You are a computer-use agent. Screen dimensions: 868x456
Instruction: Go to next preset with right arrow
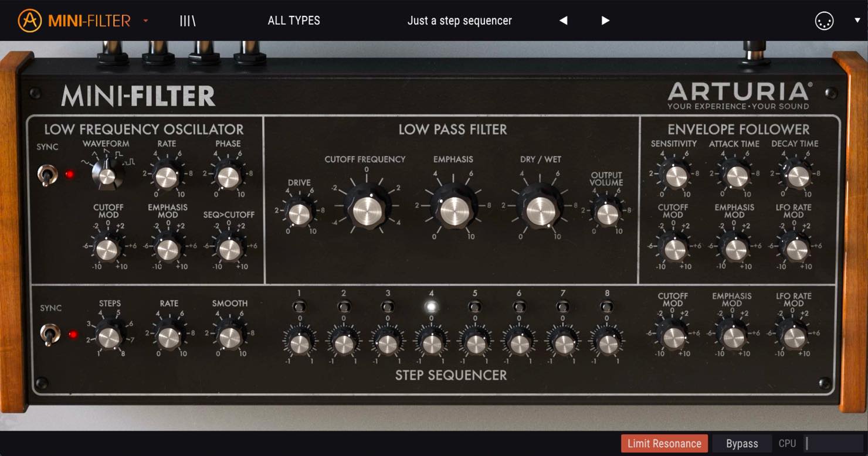click(605, 21)
